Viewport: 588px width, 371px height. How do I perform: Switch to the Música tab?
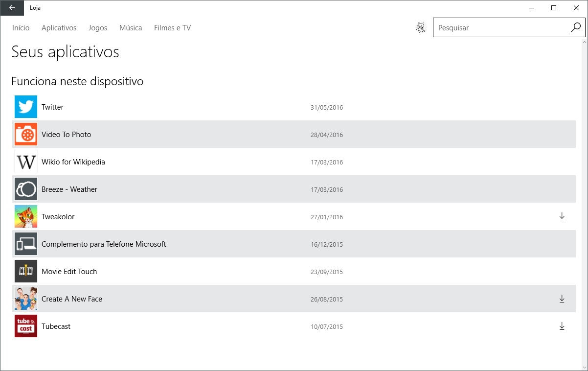pyautogui.click(x=131, y=28)
